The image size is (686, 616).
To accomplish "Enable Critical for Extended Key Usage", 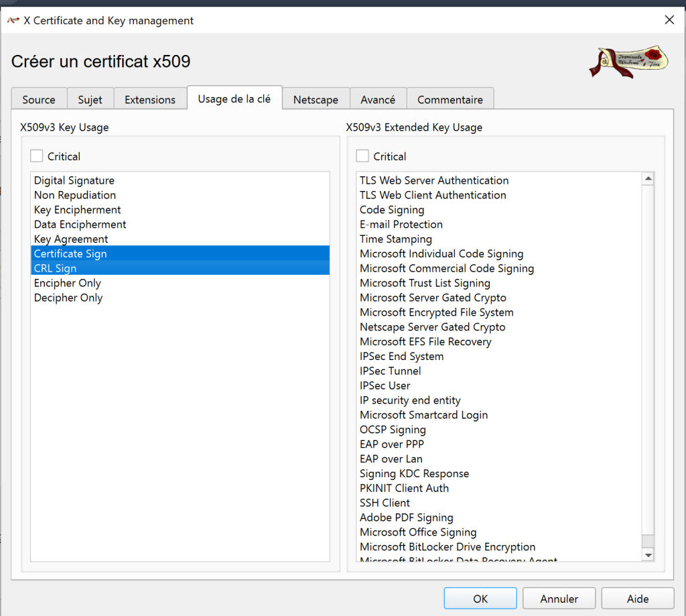I will click(362, 156).
